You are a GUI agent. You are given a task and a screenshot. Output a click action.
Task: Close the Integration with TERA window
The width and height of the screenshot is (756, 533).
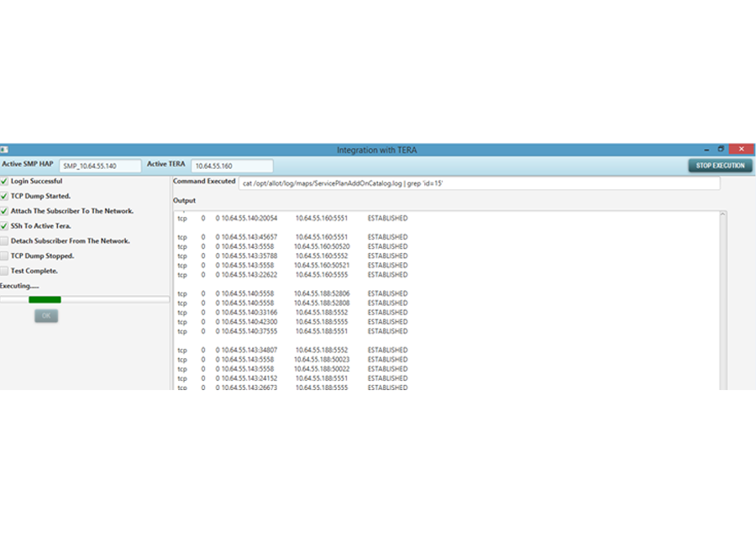[740, 149]
